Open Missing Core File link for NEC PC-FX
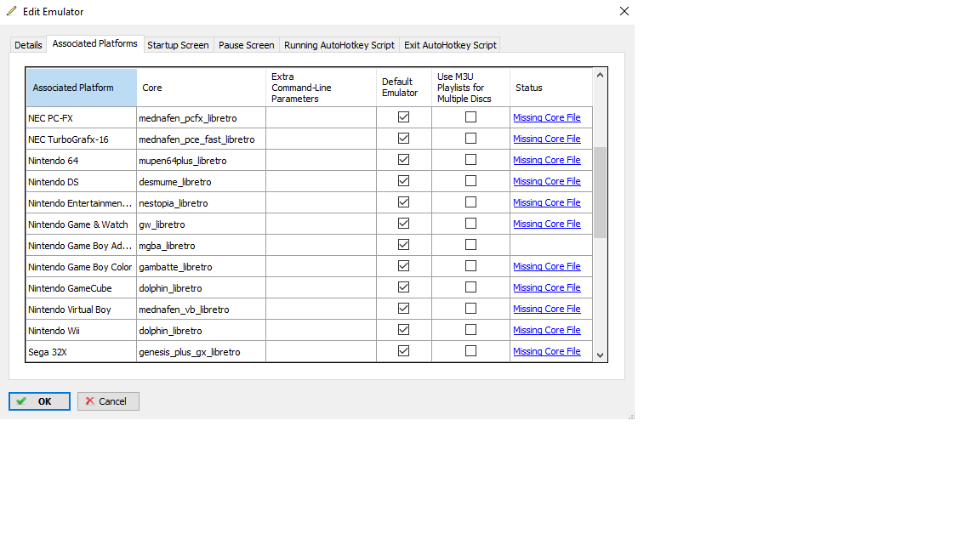The image size is (980, 551). 547,117
